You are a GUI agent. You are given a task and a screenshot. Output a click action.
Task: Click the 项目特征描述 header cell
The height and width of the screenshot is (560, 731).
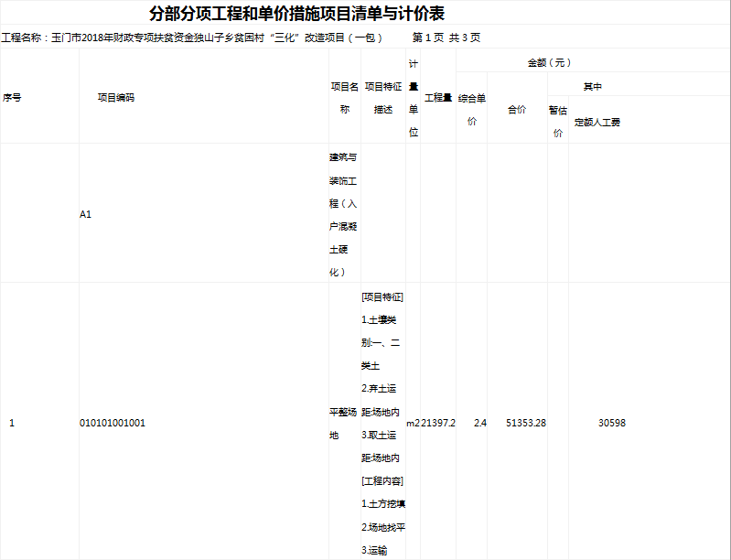tap(383, 97)
